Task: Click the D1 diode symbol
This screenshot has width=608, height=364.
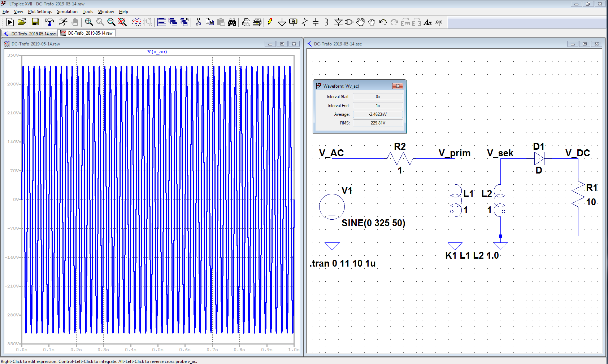Action: click(x=539, y=158)
